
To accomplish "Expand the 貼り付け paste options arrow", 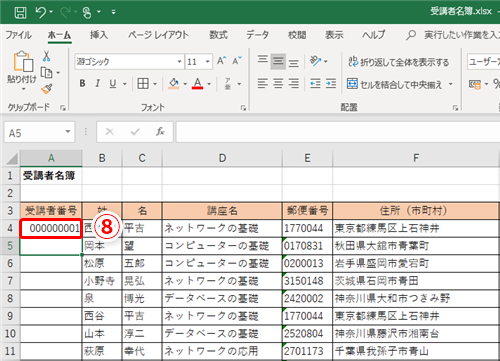I will pyautogui.click(x=23, y=89).
